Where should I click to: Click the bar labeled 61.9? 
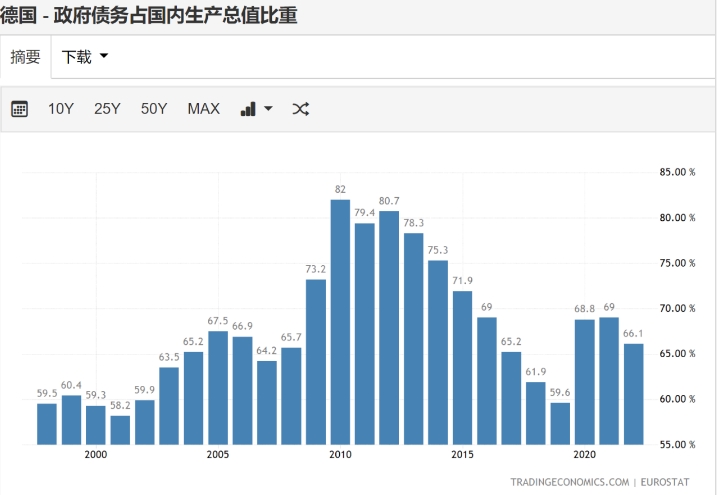tap(535, 413)
